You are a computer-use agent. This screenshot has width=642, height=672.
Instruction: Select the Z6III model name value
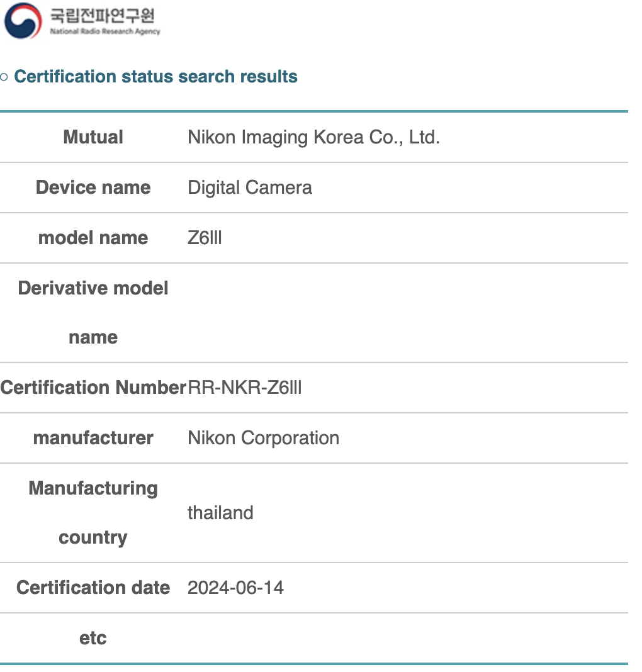pos(205,238)
